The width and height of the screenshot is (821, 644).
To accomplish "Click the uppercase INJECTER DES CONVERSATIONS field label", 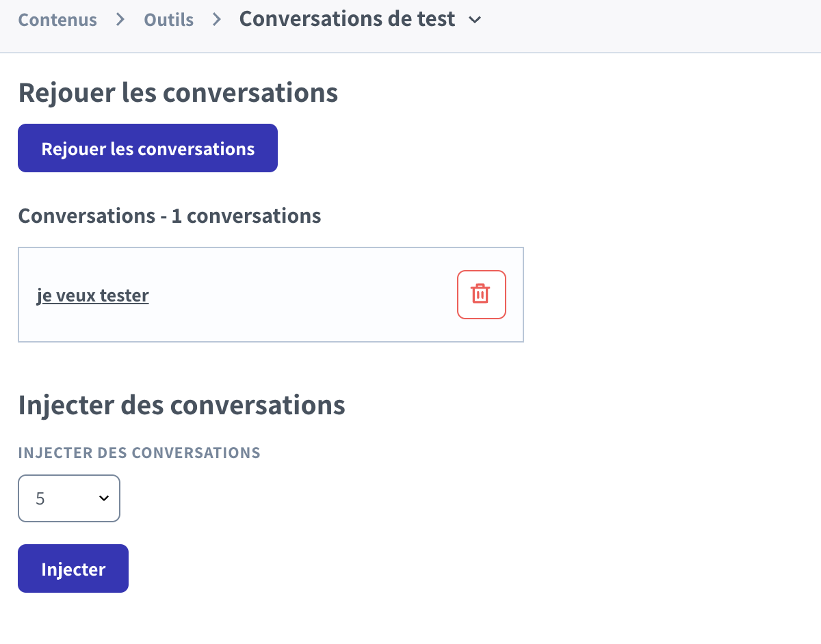I will point(139,453).
